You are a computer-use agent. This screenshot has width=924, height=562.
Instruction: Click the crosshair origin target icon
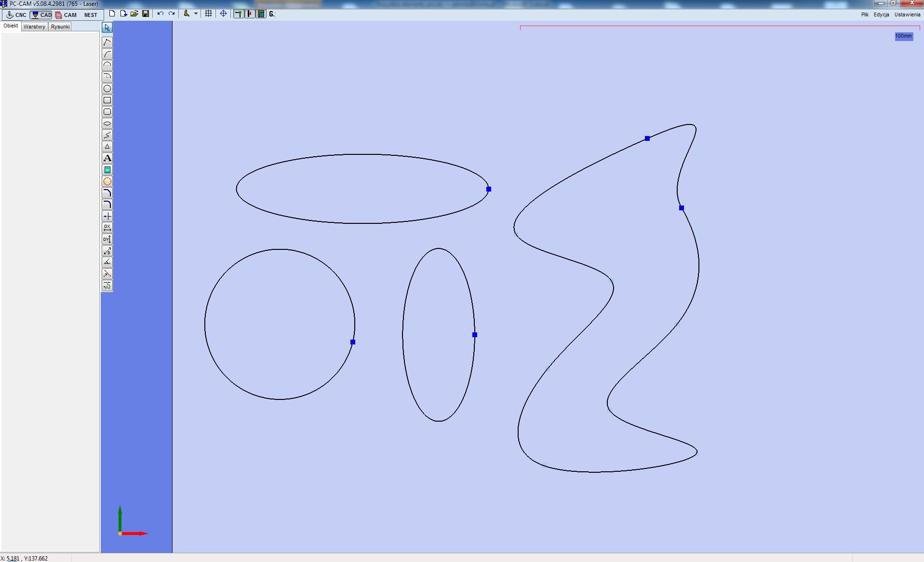[223, 14]
